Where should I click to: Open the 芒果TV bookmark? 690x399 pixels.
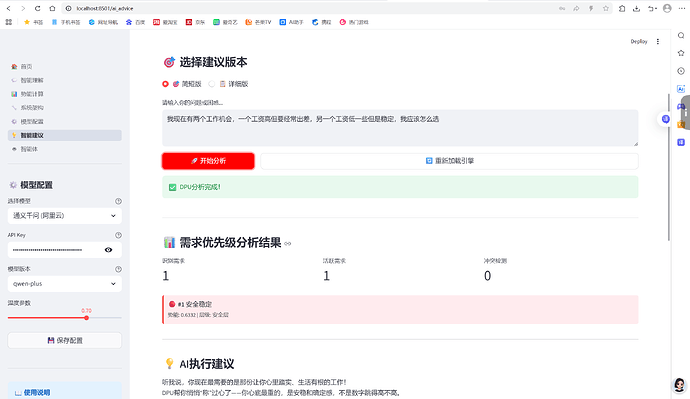(258, 22)
